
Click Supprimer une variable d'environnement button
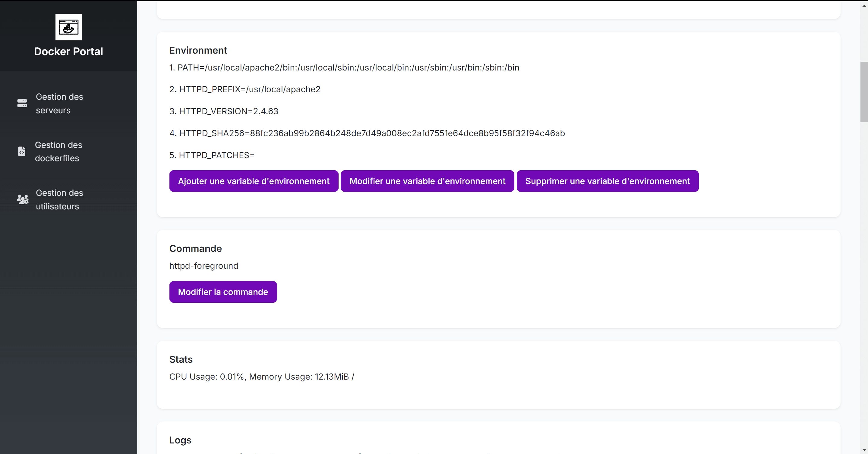click(x=608, y=181)
